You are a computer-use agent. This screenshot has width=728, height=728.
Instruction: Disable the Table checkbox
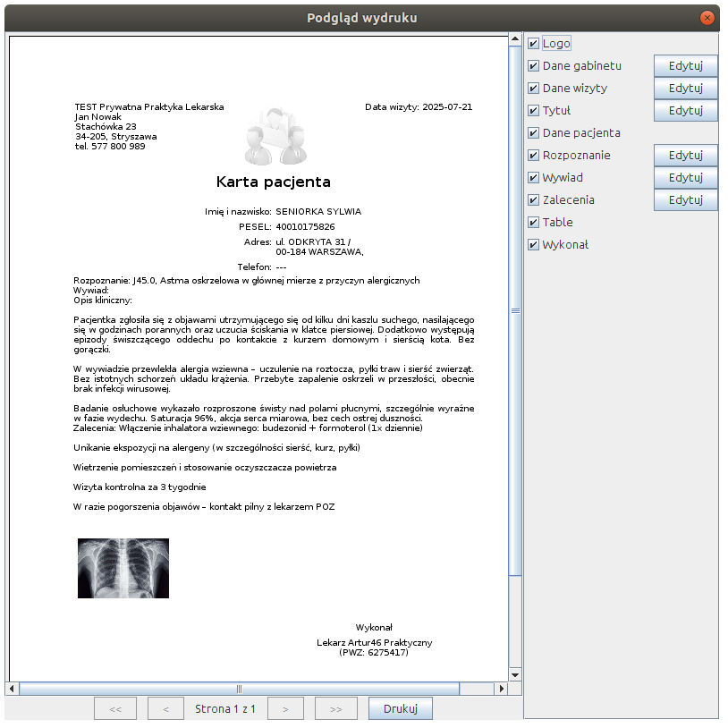534,223
